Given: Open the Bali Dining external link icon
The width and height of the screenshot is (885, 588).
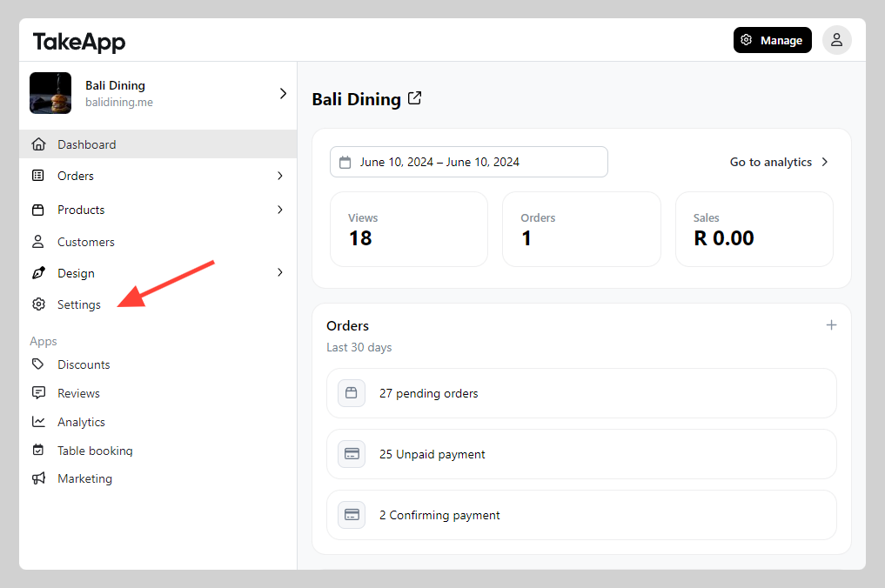Looking at the screenshot, I should tap(414, 98).
